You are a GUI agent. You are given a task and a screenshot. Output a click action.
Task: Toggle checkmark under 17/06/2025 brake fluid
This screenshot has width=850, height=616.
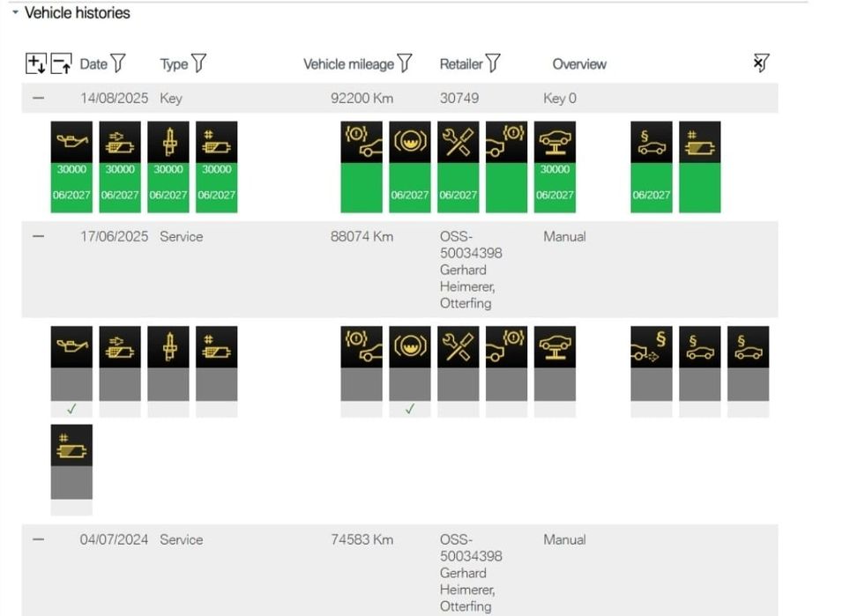click(410, 409)
